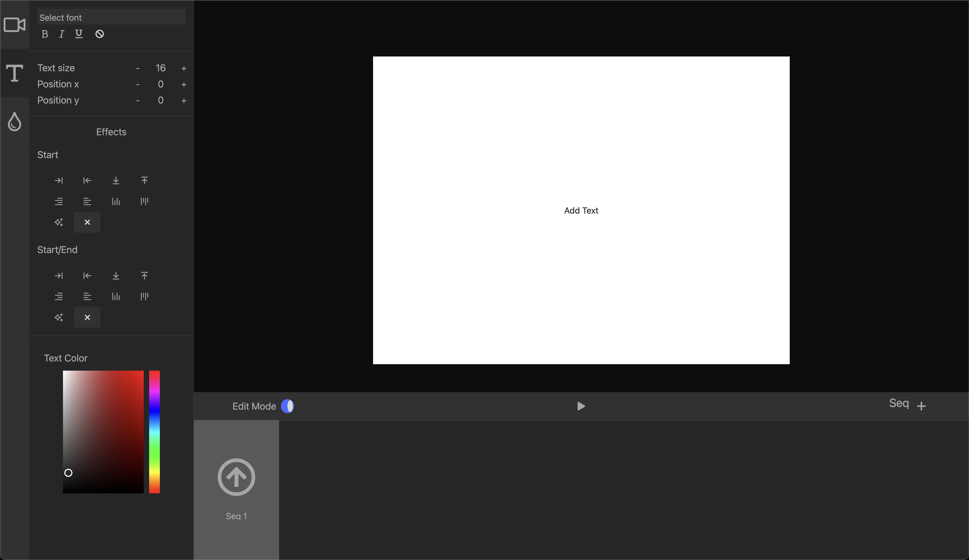Switch to the Text tool tab

click(15, 73)
